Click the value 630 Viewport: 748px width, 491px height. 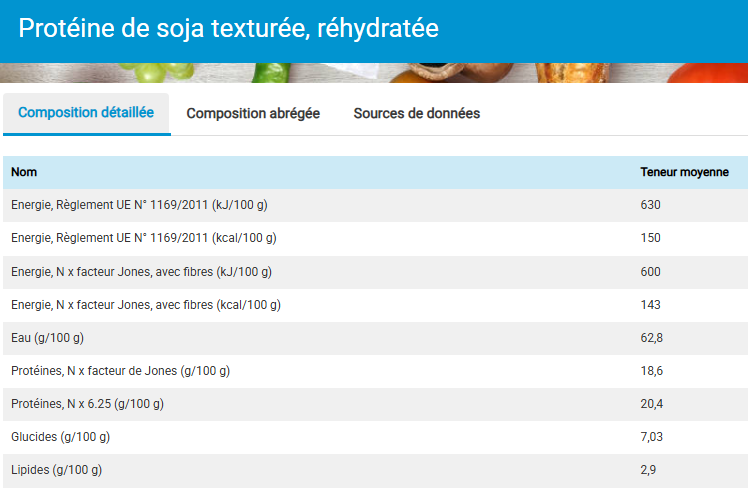pos(650,205)
